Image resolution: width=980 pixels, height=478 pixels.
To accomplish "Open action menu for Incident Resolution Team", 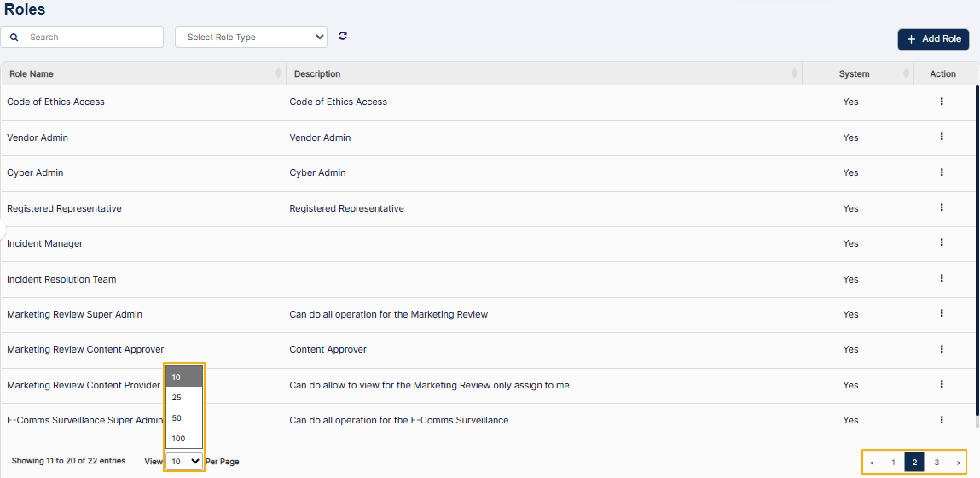I will click(x=942, y=278).
